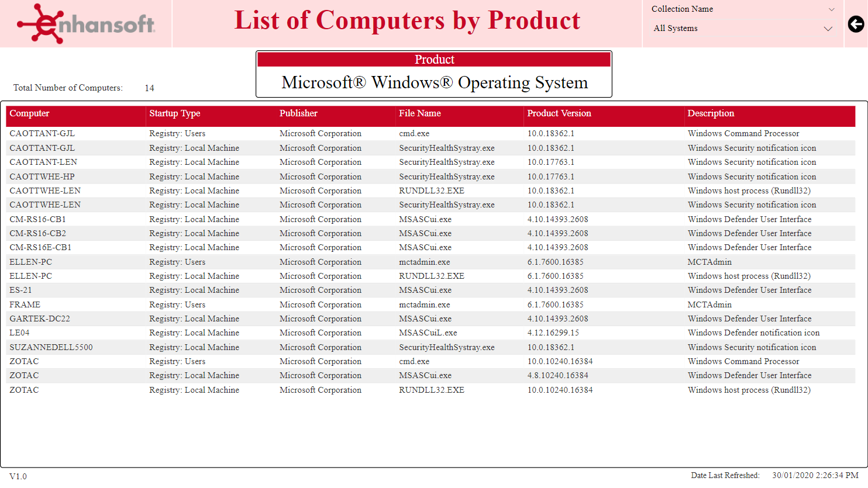Click the V1.0 version label
Image resolution: width=868 pixels, height=488 pixels.
tap(18, 476)
